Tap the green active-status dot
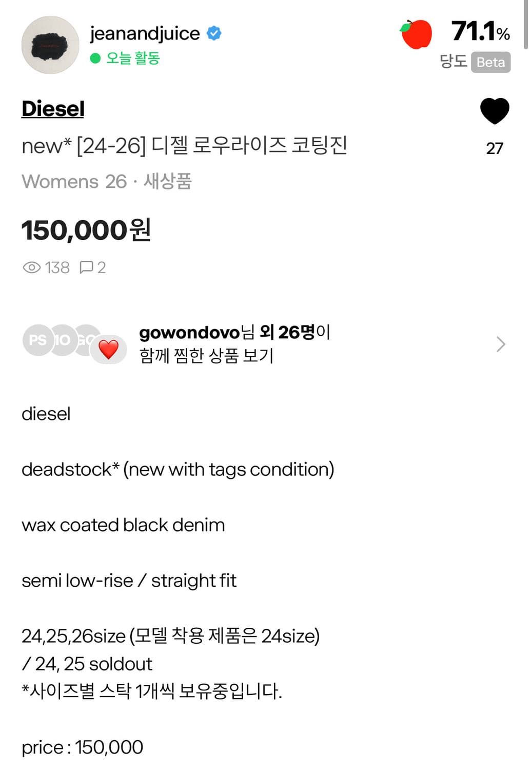Image resolution: width=532 pixels, height=770 pixels. coord(95,59)
